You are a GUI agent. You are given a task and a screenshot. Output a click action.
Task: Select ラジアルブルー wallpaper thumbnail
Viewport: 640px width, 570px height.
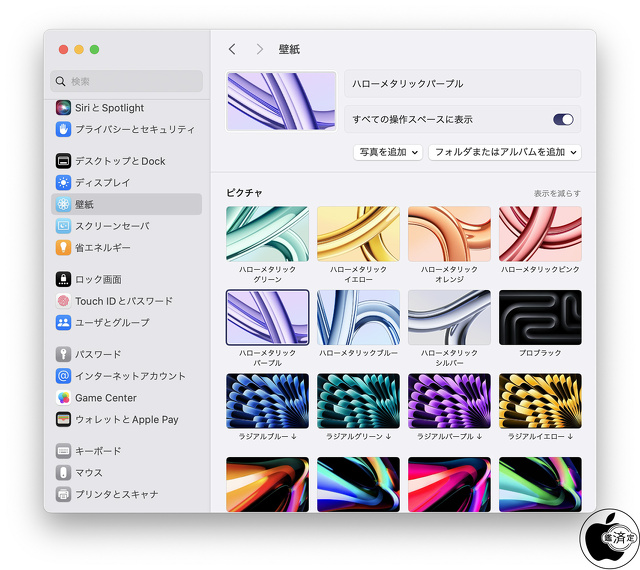point(267,401)
